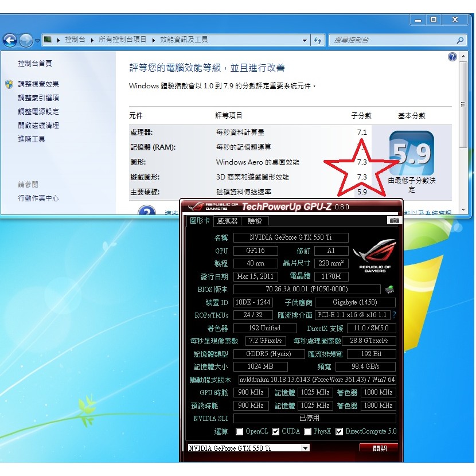Click the 關閉 button in GPU-Z
Image resolution: width=476 pixels, height=476 pixels.
click(379, 448)
